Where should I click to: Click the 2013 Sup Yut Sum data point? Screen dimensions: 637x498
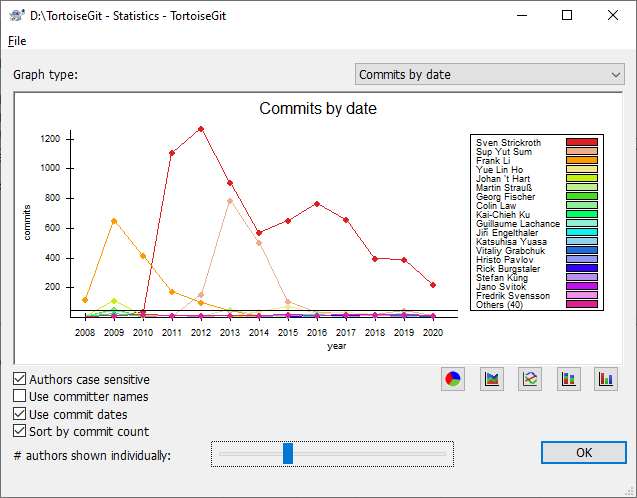(230, 201)
